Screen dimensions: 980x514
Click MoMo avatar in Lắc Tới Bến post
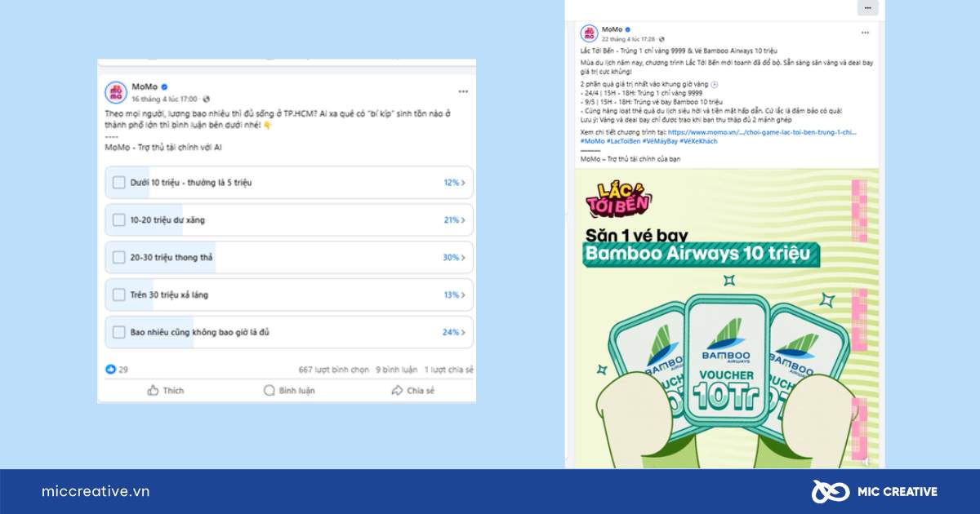coord(589,33)
